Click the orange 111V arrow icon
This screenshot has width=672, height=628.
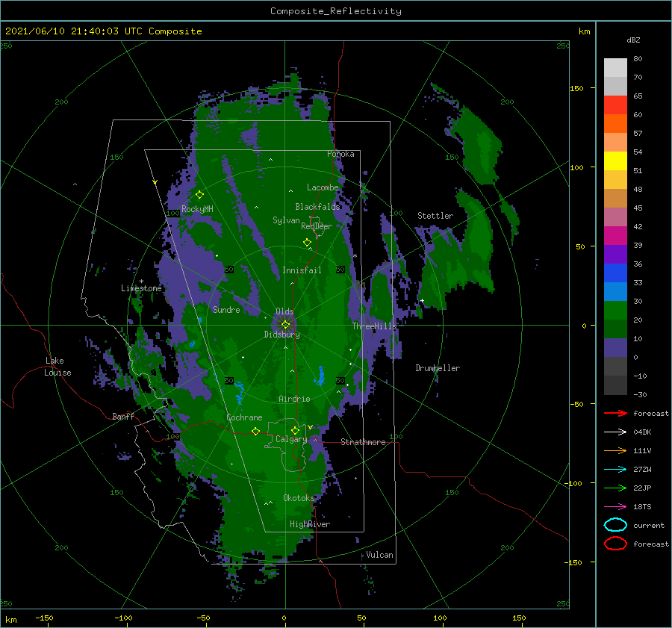(x=615, y=450)
